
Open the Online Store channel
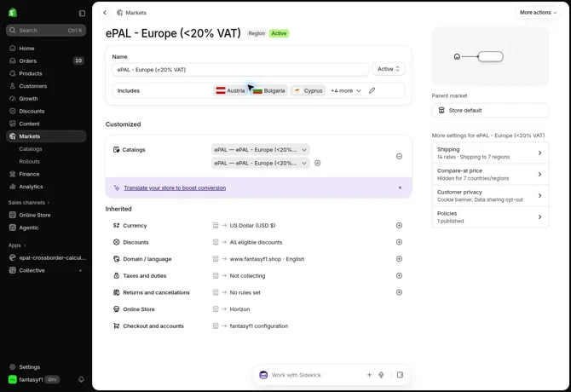pos(46,215)
